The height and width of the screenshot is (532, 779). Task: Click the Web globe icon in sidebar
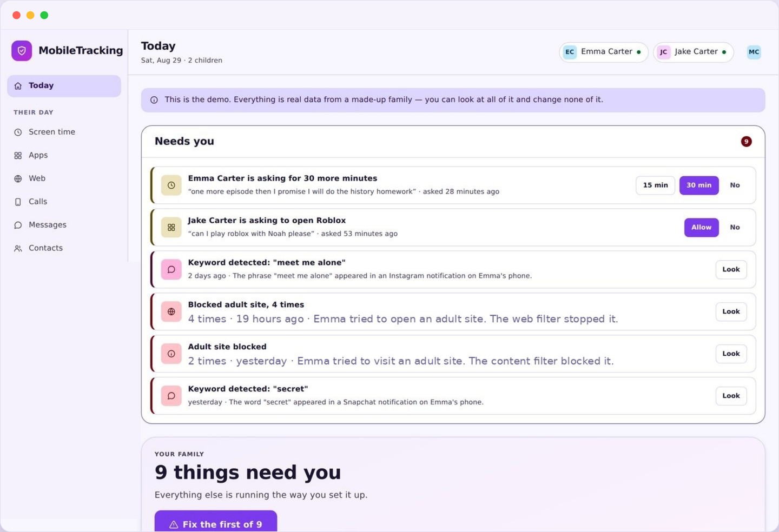(x=18, y=179)
